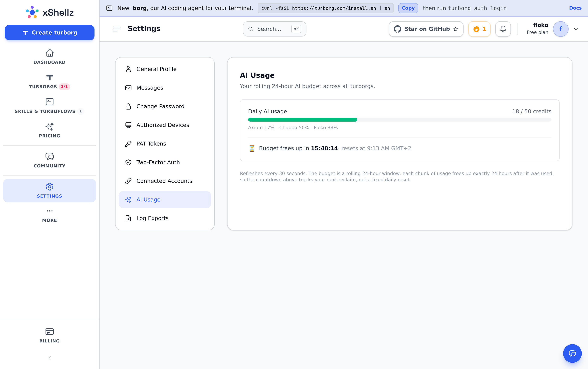Click the xShellz logo

[50, 12]
